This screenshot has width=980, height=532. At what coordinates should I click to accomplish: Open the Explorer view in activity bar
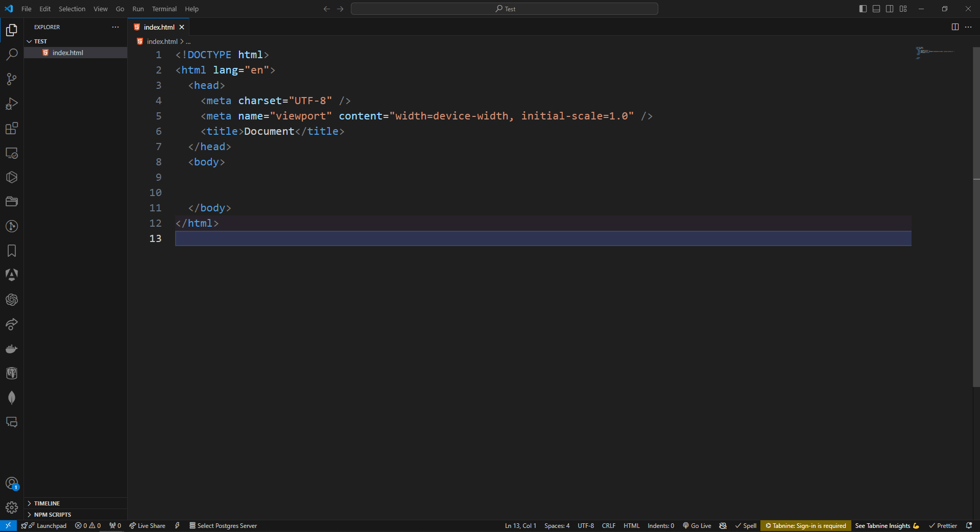(x=12, y=30)
